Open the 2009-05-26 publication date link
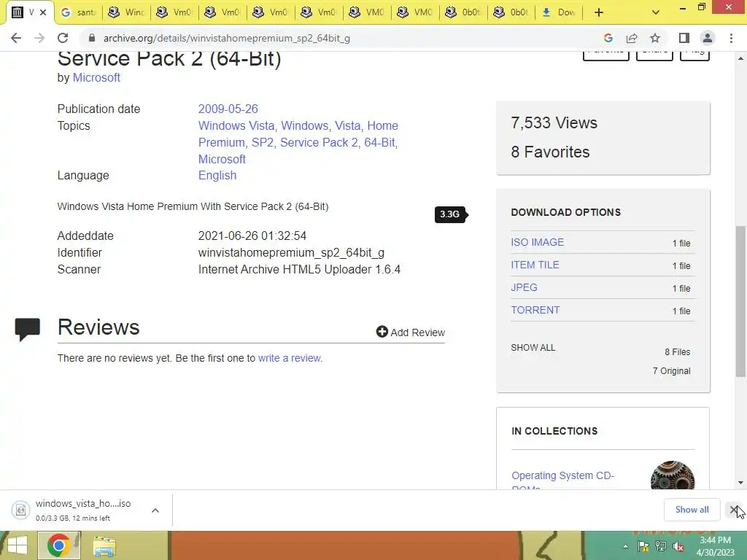 (x=228, y=109)
